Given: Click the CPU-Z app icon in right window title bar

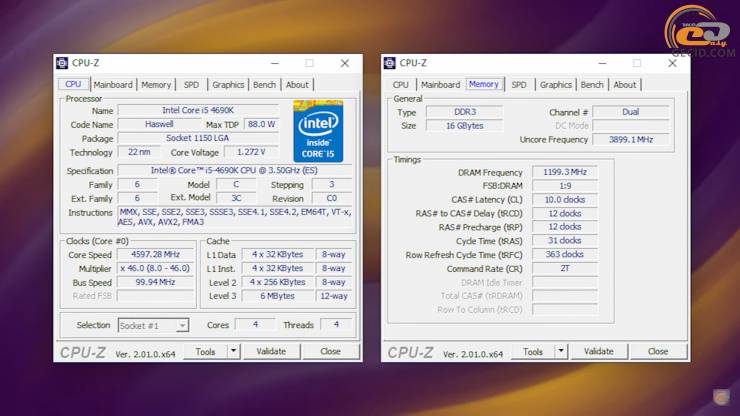Looking at the screenshot, I should (389, 63).
